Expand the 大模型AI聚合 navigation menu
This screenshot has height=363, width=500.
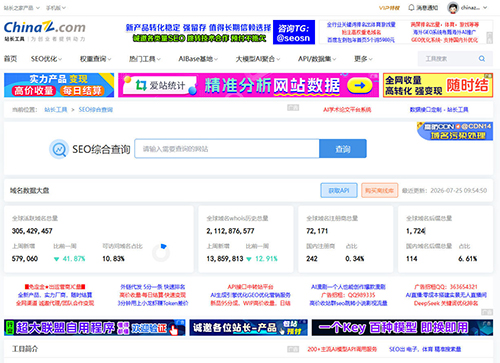point(258,59)
